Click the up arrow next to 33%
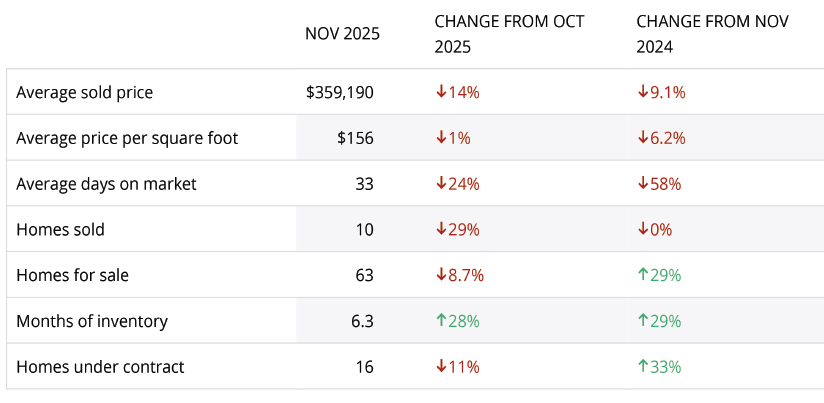 coord(643,367)
